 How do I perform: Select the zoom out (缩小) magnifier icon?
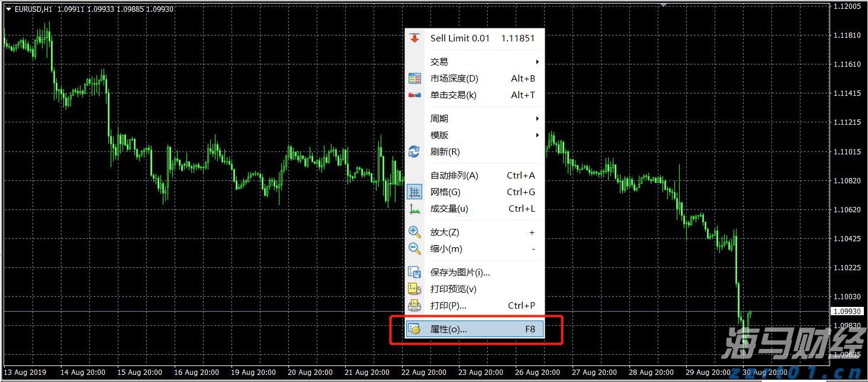tap(414, 249)
